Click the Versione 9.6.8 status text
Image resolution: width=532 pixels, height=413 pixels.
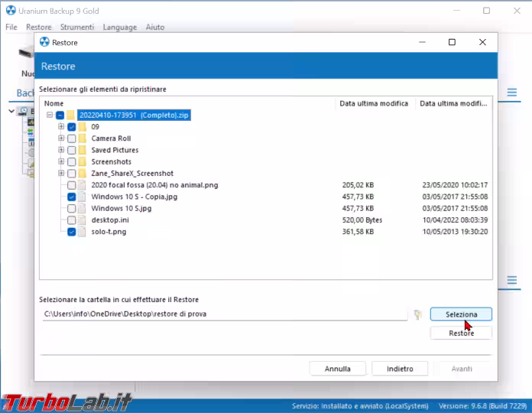(x=482, y=406)
